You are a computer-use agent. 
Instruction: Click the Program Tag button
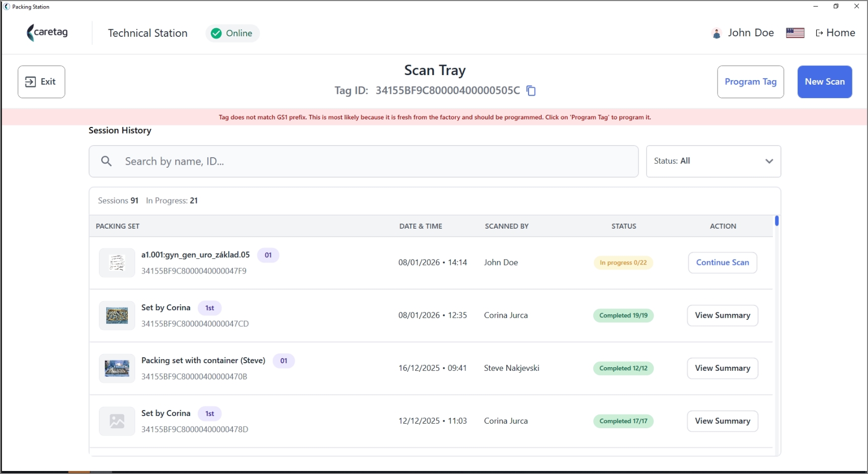[750, 82]
